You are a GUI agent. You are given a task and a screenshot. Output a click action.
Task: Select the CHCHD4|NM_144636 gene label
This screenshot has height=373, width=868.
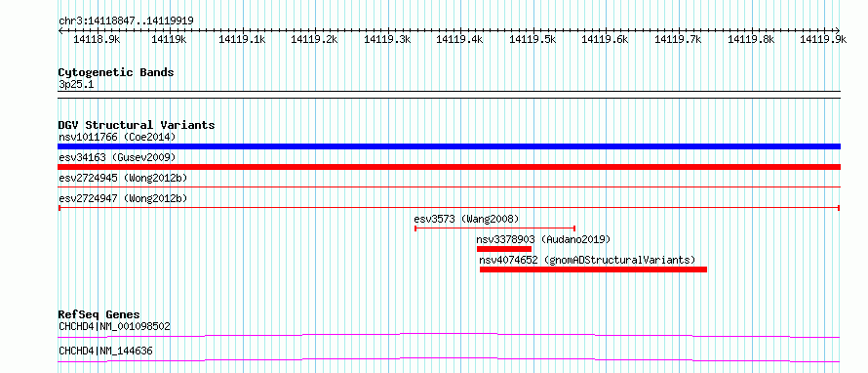pos(105,351)
